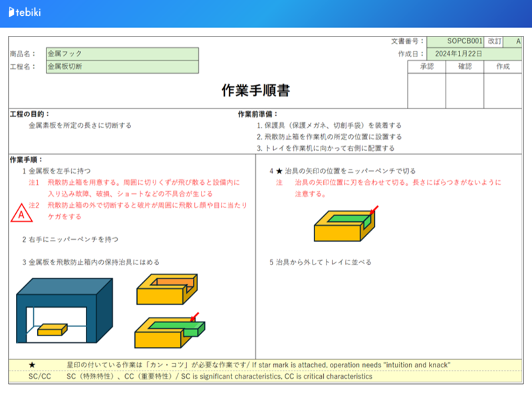Click step 2 右手にニッパーペンチを持つ
This screenshot has height=394, width=532.
(70, 239)
